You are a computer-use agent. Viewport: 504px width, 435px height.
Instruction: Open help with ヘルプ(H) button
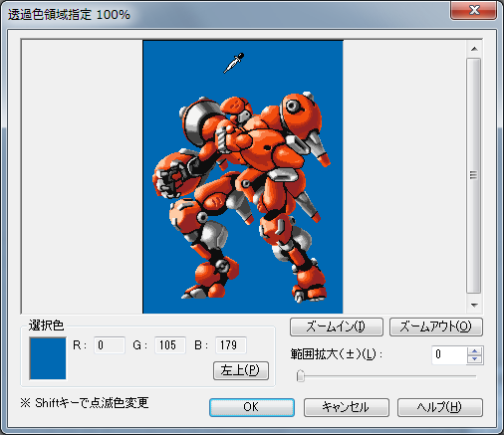(x=439, y=407)
